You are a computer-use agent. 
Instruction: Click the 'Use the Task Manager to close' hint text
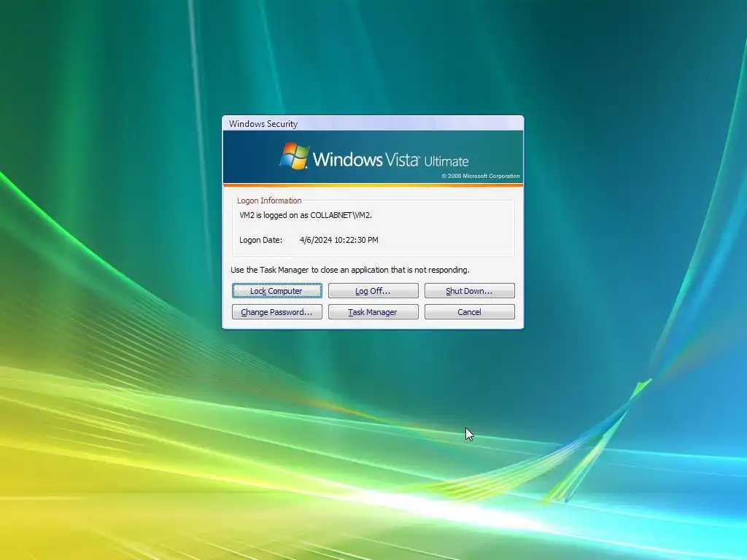(x=350, y=270)
